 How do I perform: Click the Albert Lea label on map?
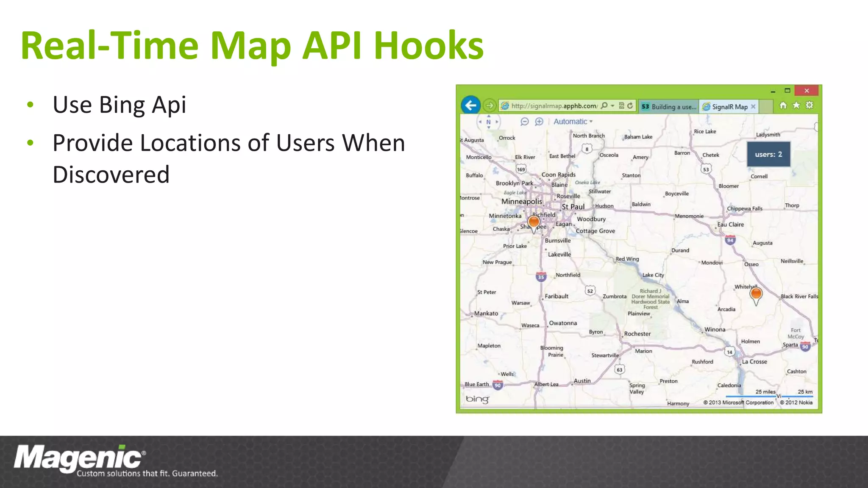point(546,384)
